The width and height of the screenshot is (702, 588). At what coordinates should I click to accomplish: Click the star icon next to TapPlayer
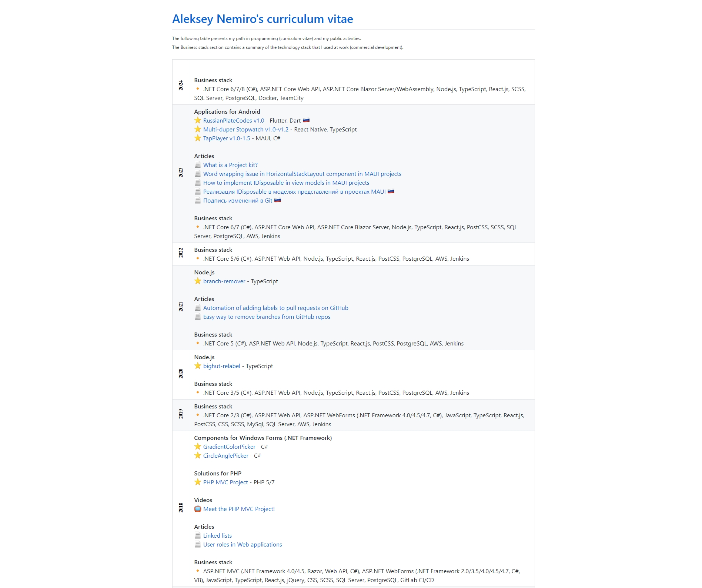point(198,138)
